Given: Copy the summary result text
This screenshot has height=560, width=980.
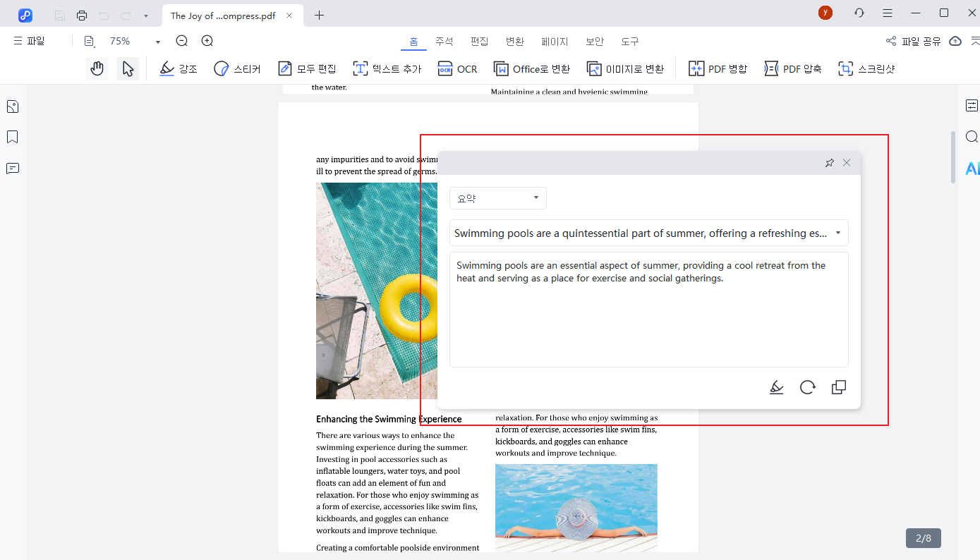Looking at the screenshot, I should point(838,387).
